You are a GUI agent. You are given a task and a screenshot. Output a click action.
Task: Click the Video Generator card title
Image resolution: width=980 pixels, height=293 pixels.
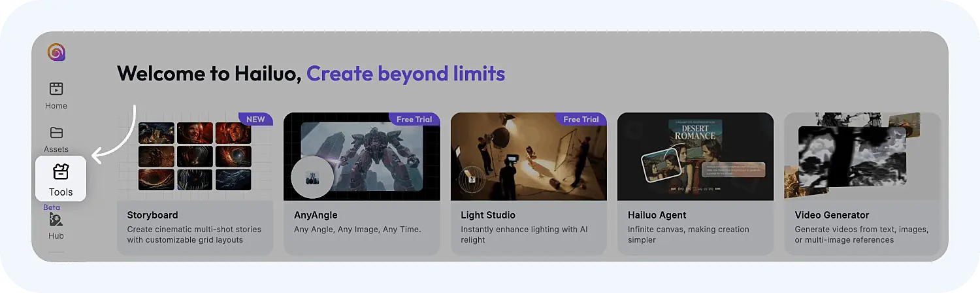832,215
